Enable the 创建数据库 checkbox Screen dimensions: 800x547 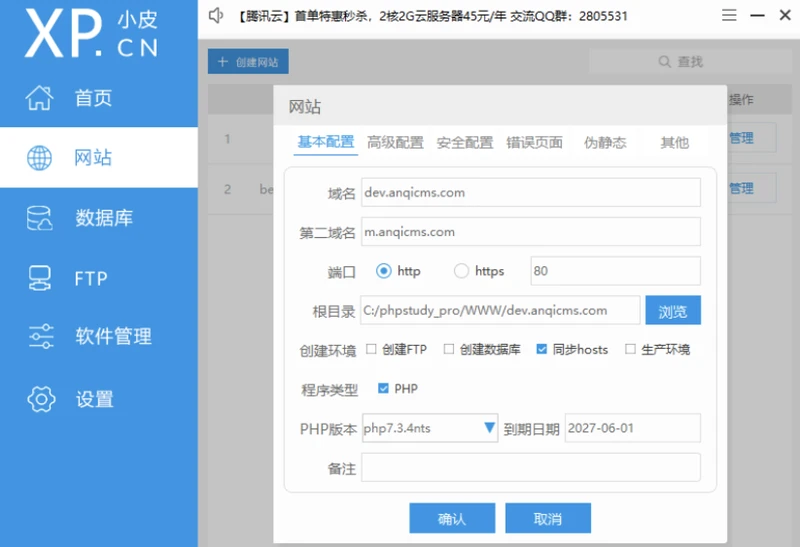click(449, 350)
